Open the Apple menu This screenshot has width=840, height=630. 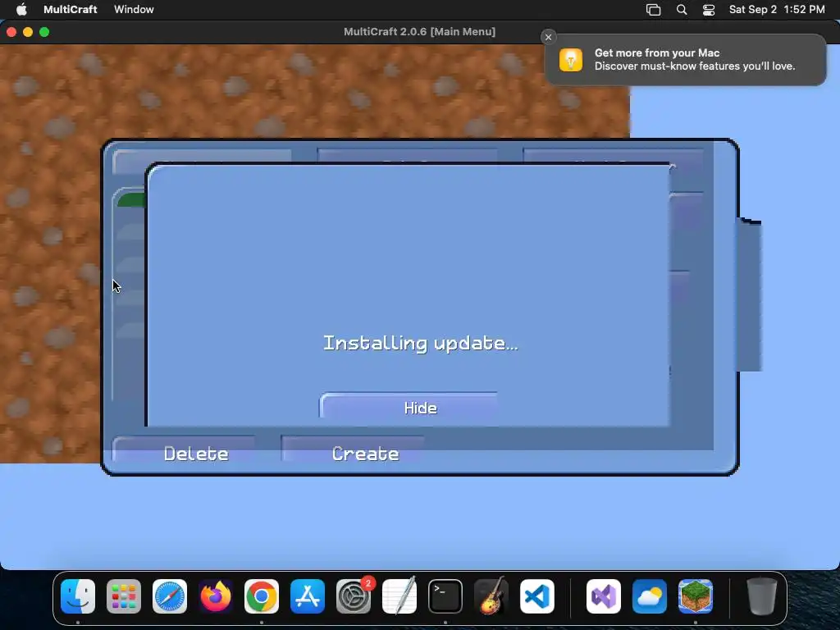[21, 9]
